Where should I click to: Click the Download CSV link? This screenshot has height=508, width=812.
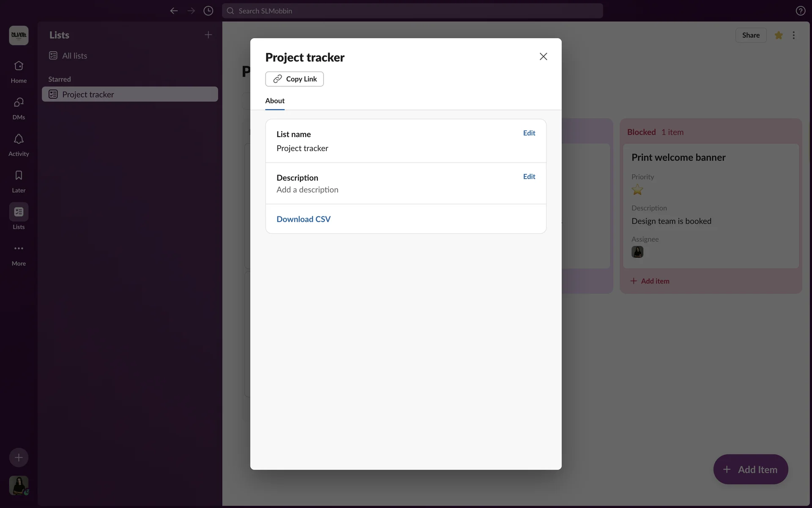coord(303,219)
